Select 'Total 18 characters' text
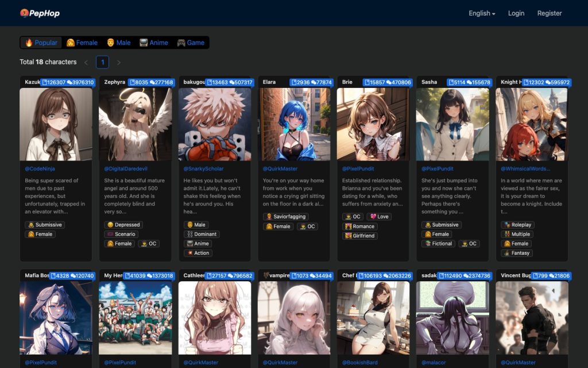The width and height of the screenshot is (588, 368). (x=48, y=62)
